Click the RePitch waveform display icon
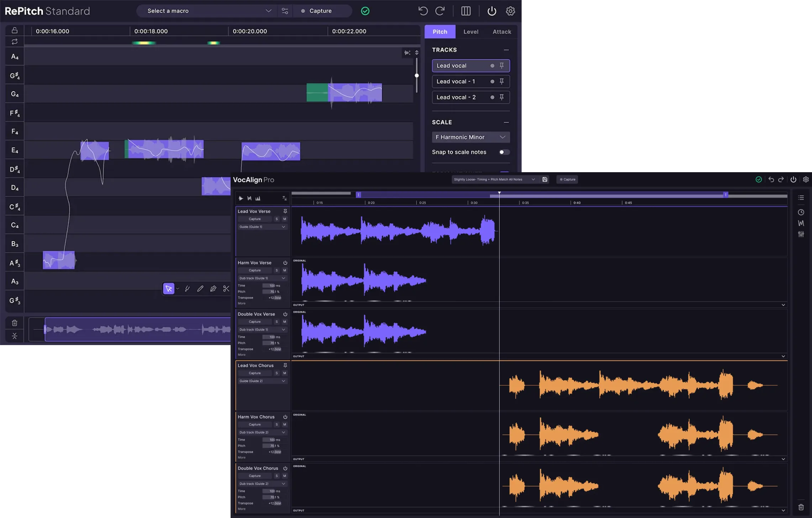812x518 pixels. [x=407, y=53]
